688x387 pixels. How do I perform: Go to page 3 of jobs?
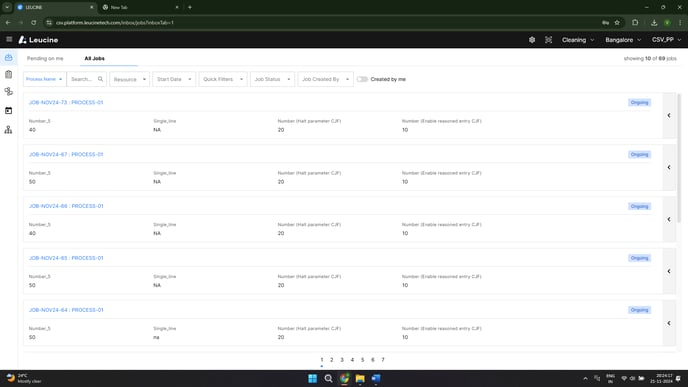(342, 360)
